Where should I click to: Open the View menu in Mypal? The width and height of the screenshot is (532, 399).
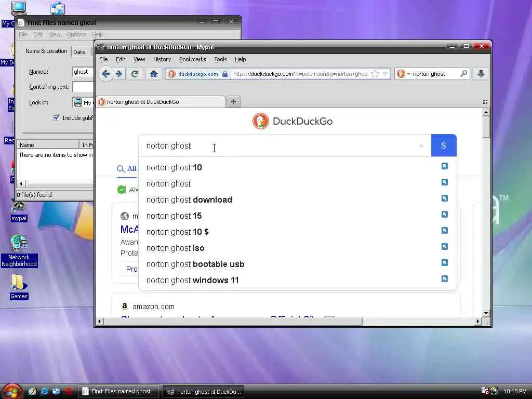139,59
